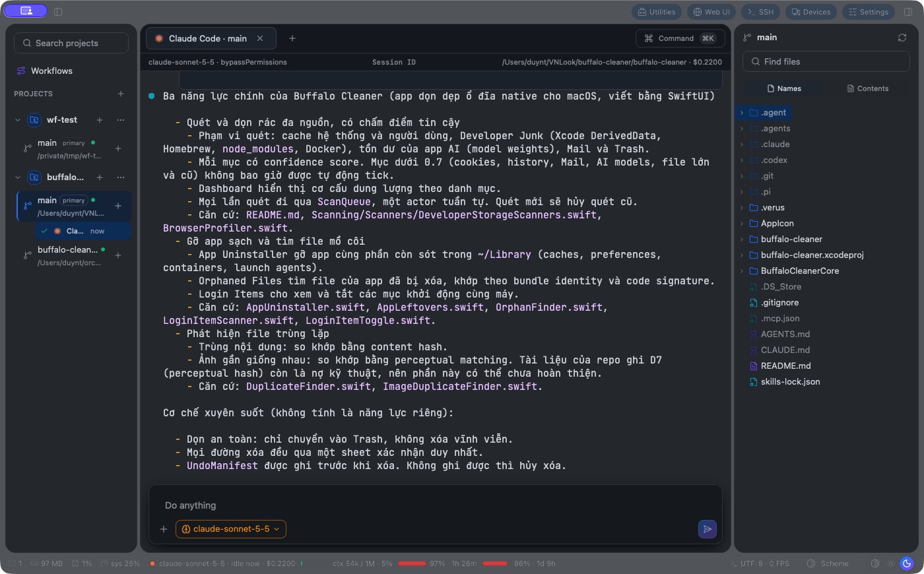Click the plus attach icon in the prompt box
This screenshot has width=924, height=574.
click(164, 529)
